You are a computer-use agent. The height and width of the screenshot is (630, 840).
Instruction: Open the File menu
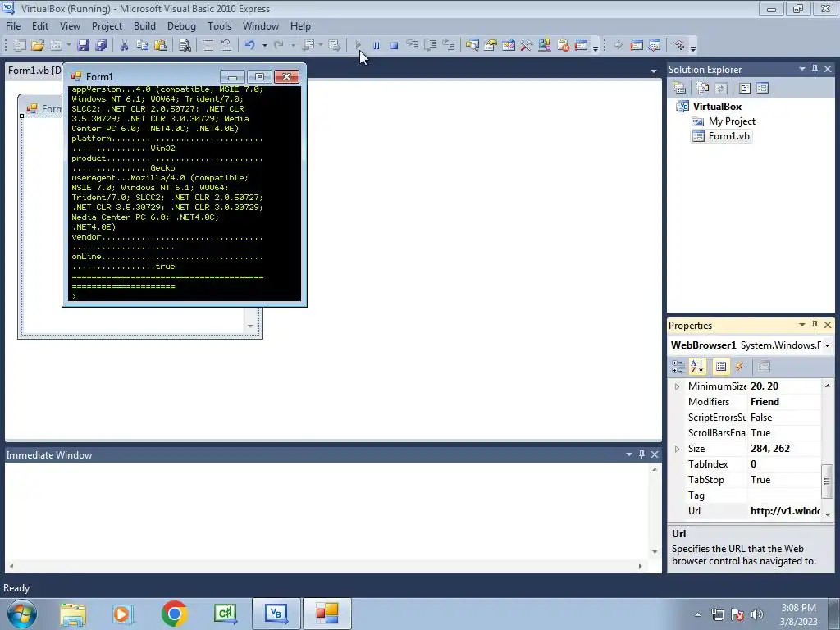[x=13, y=26]
